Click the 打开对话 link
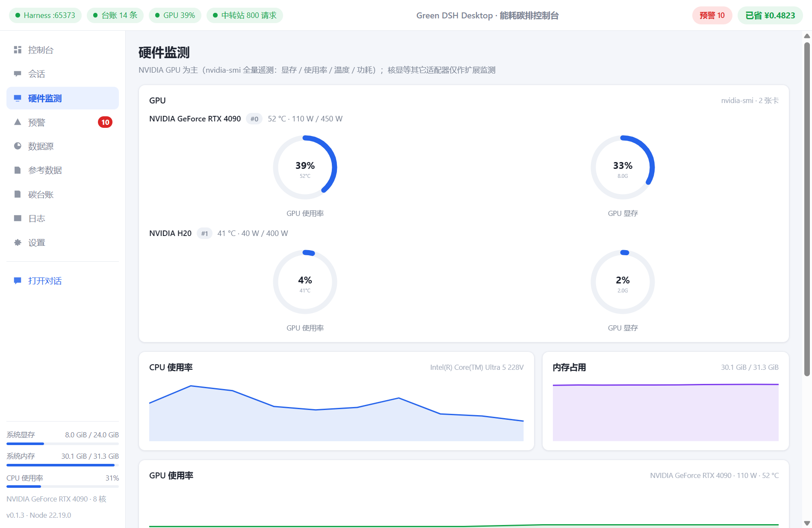Screen dimensions: 812x528 pyautogui.click(x=62, y=281)
